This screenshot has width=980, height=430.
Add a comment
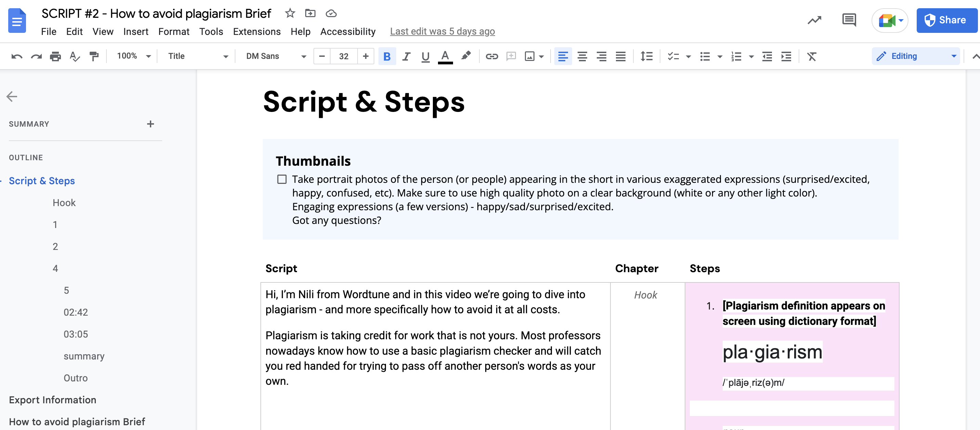pyautogui.click(x=511, y=56)
